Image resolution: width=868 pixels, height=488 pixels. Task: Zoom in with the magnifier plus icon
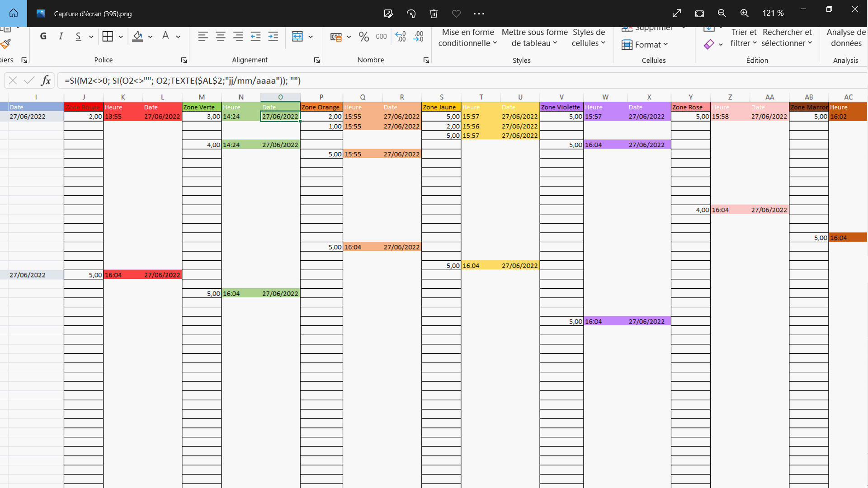click(745, 14)
